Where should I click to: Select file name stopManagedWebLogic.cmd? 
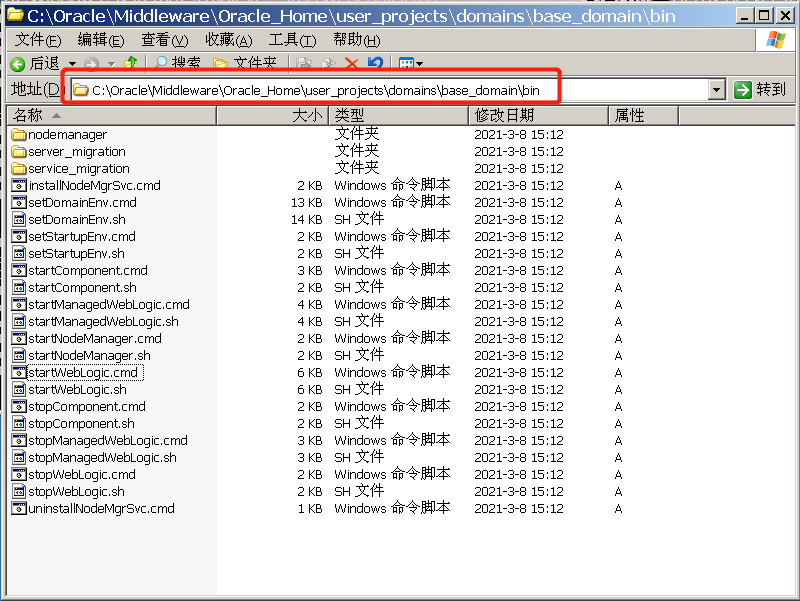pyautogui.click(x=108, y=441)
